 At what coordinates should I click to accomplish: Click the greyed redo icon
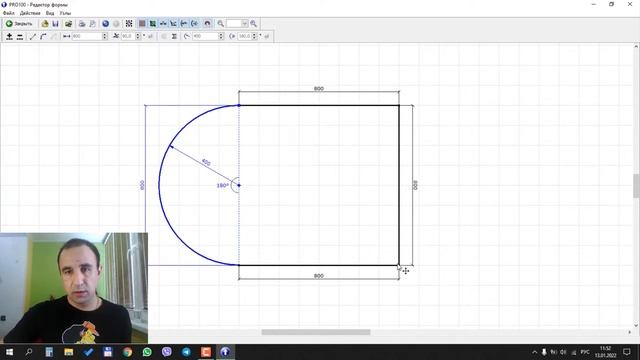tap(116, 24)
